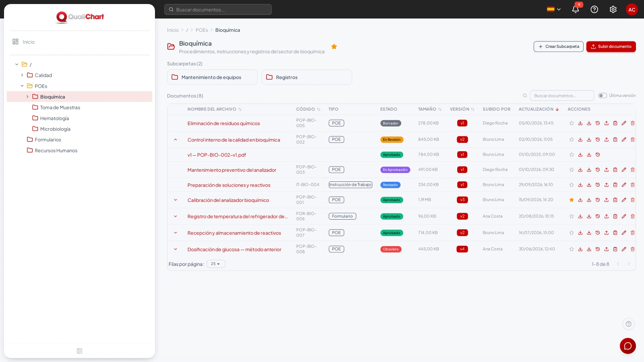Delete Dosificación de glucosa document

[632, 249]
